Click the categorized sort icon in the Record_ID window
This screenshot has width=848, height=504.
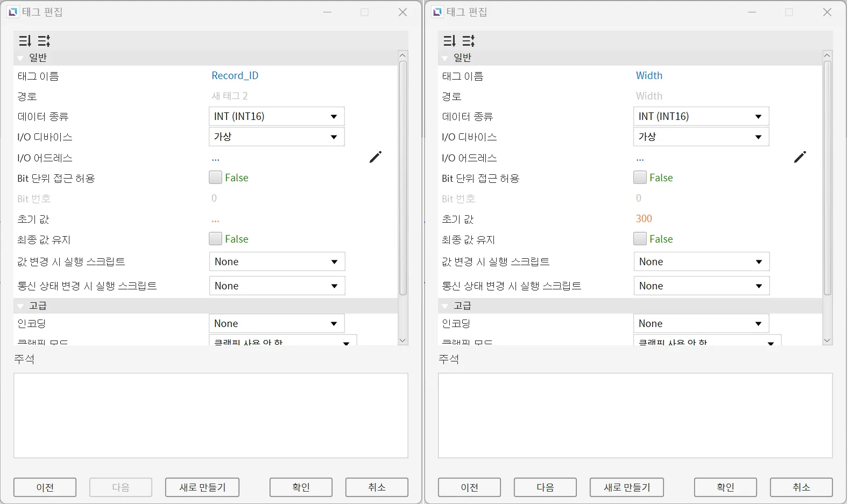coord(25,41)
